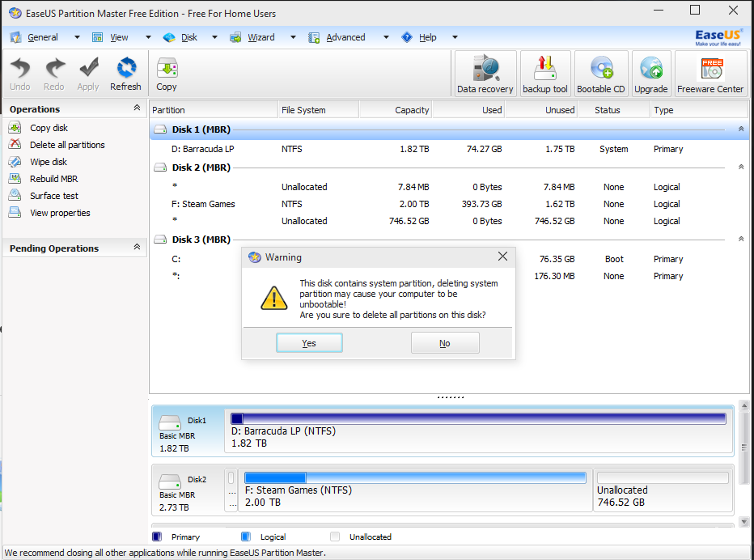Collapse the Operations panel
Viewport: 754px width, 560px height.
[137, 108]
